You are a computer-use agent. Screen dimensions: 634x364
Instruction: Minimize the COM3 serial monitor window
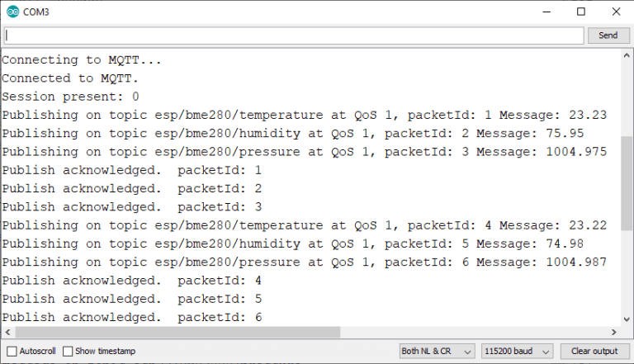[x=545, y=12]
